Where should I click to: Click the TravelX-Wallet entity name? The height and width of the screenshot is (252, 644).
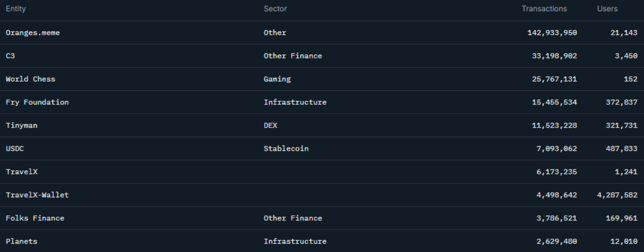[x=37, y=195]
